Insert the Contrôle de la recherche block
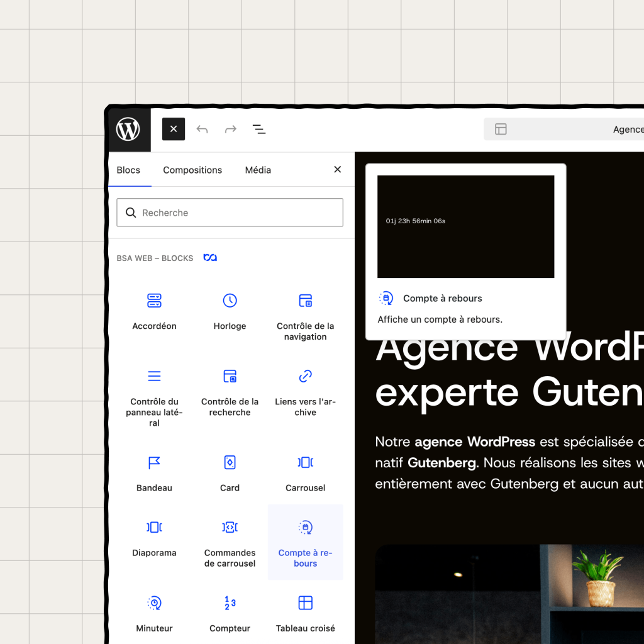Screen dimensions: 644x644 coord(230,396)
